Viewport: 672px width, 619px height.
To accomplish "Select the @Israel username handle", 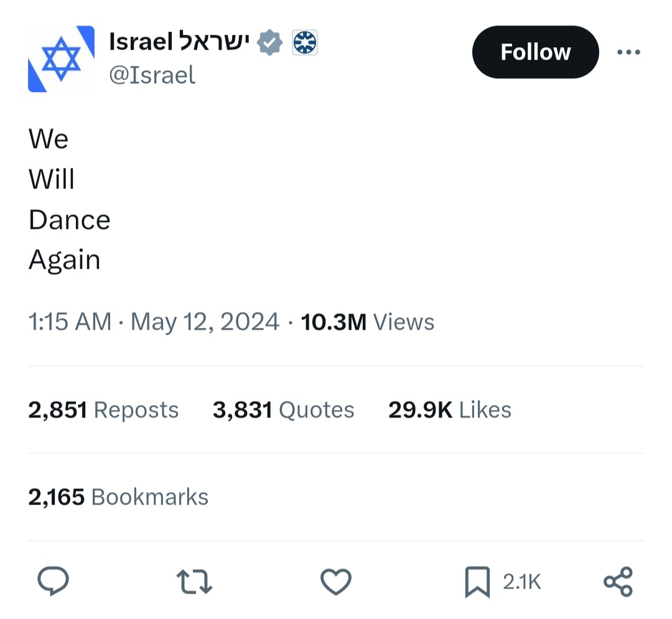I will (151, 75).
